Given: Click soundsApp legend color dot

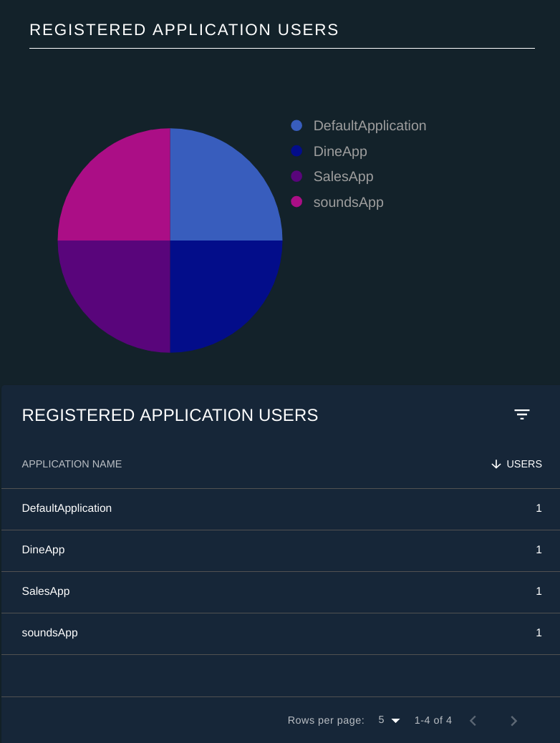Looking at the screenshot, I should pyautogui.click(x=296, y=202).
